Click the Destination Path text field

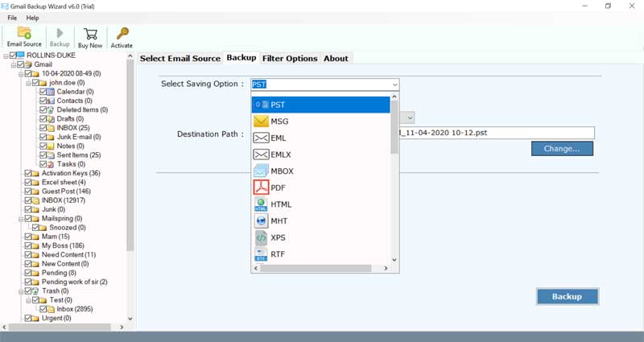tap(497, 133)
